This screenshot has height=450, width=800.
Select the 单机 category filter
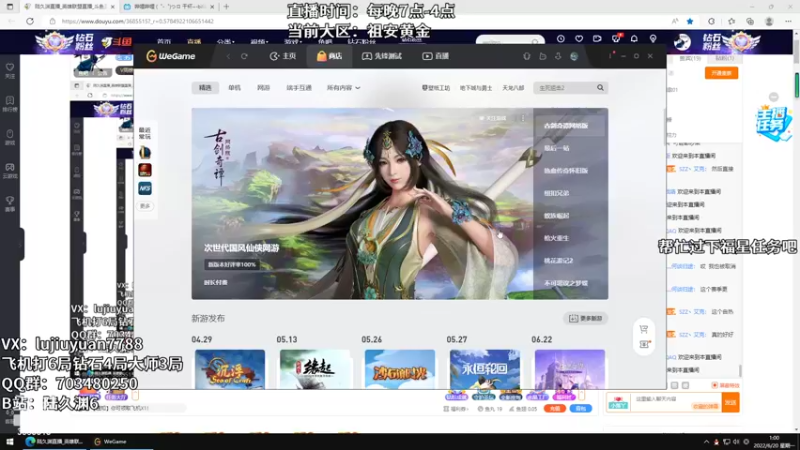tap(234, 88)
